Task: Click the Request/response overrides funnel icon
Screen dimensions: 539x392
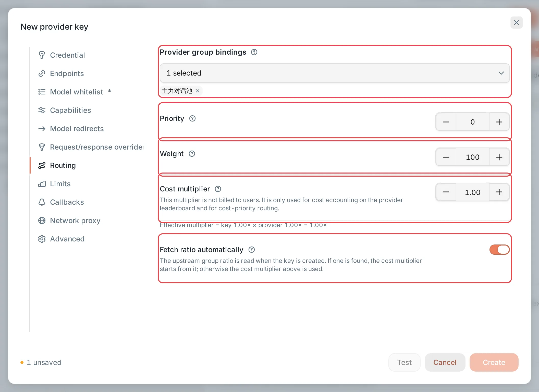Action: pos(42,147)
